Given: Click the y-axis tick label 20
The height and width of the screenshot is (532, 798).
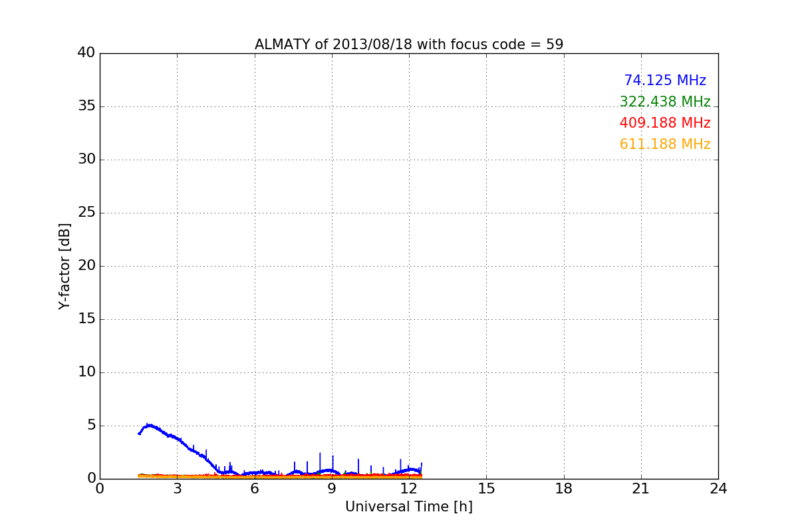Looking at the screenshot, I should [x=86, y=266].
